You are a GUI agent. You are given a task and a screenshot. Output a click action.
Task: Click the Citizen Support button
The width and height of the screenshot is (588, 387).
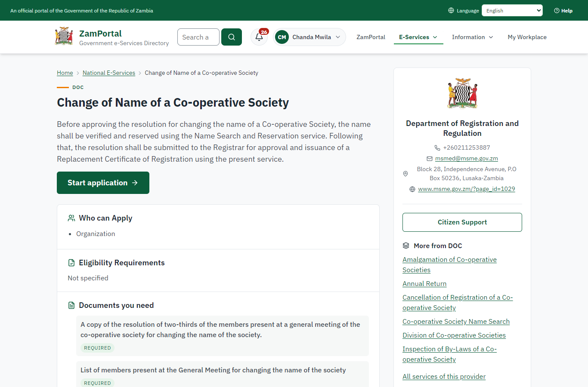pos(462,222)
